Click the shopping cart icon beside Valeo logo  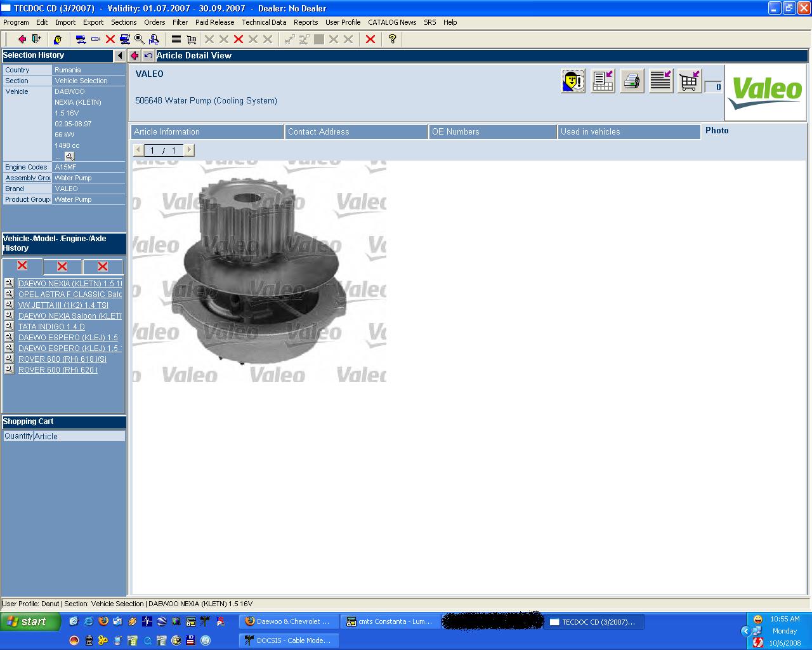click(689, 81)
